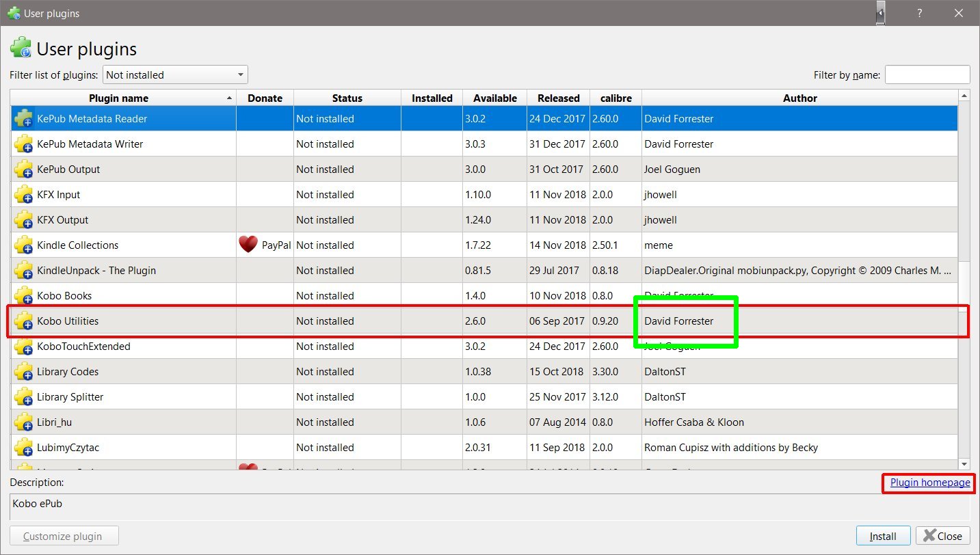This screenshot has width=980, height=555.
Task: Select the KoboTouchExtended row name
Action: coord(83,346)
